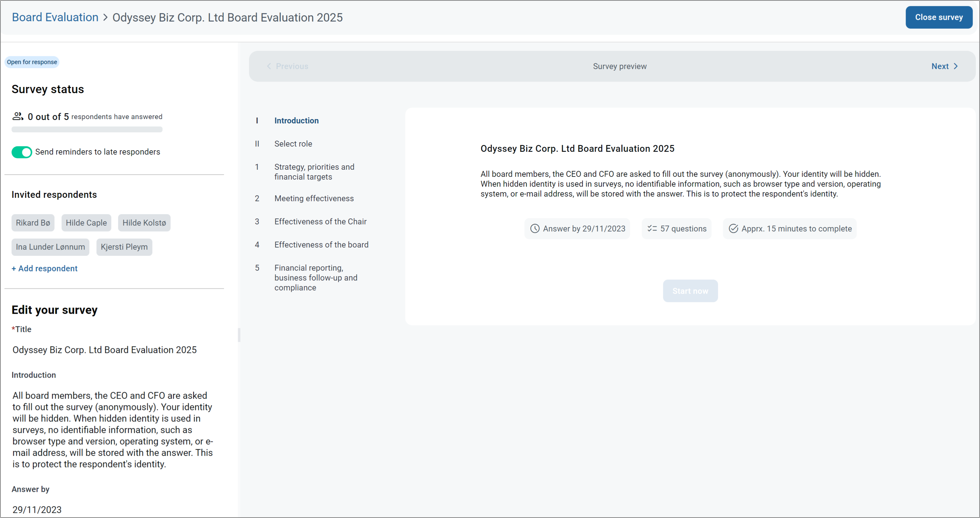Open the Introduction section in survey preview
This screenshot has width=980, height=518.
[296, 121]
